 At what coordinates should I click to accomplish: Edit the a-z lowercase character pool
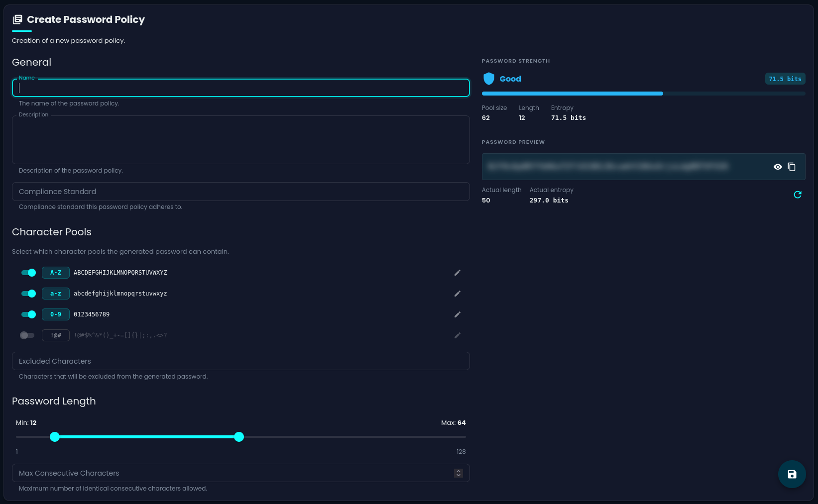(458, 294)
